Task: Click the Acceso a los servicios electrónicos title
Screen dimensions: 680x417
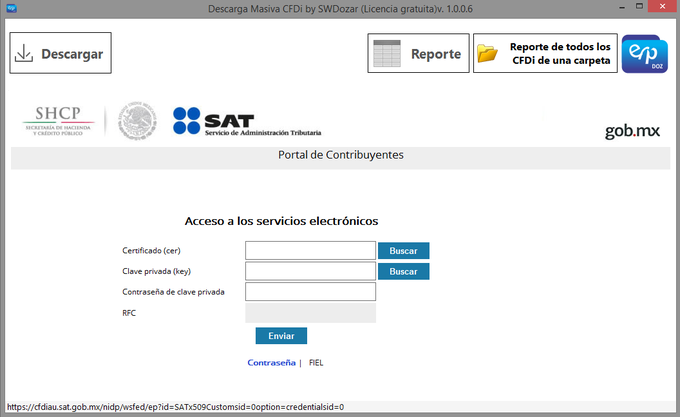Action: [x=281, y=221]
